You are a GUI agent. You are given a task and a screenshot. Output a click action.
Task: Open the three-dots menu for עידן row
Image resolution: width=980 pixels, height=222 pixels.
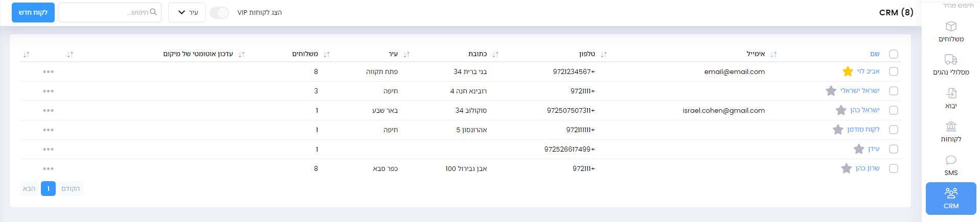[x=49, y=150]
